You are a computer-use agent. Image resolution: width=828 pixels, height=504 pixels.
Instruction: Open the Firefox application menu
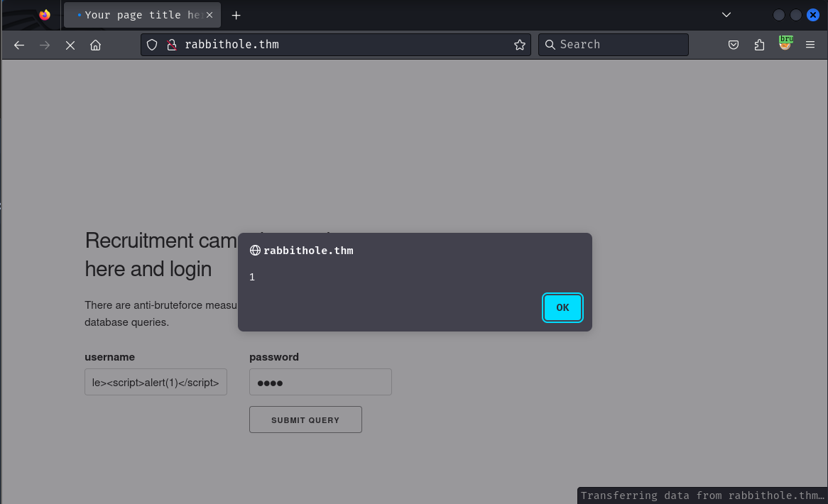coord(810,45)
